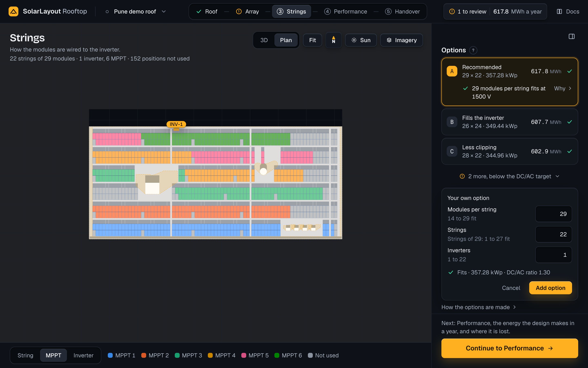Switch the view to Plan
The width and height of the screenshot is (588, 368).
[286, 40]
